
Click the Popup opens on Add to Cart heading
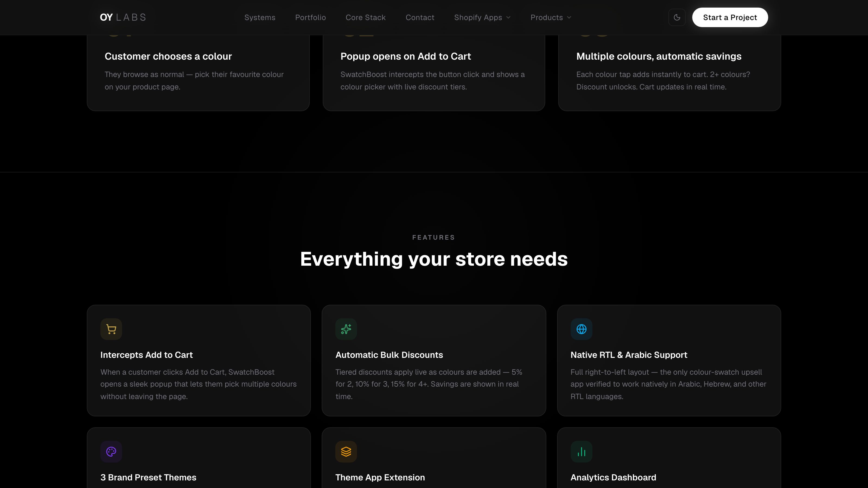coord(406,56)
